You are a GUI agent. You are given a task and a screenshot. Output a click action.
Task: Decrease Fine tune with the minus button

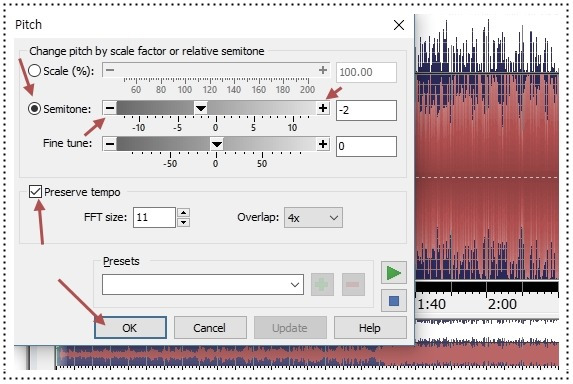110,144
